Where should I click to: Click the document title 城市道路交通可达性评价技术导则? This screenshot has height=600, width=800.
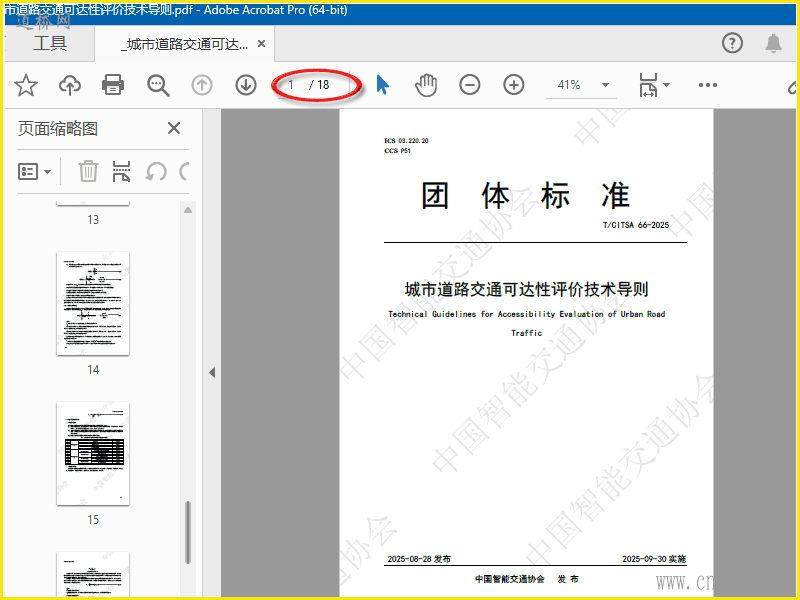(x=527, y=289)
